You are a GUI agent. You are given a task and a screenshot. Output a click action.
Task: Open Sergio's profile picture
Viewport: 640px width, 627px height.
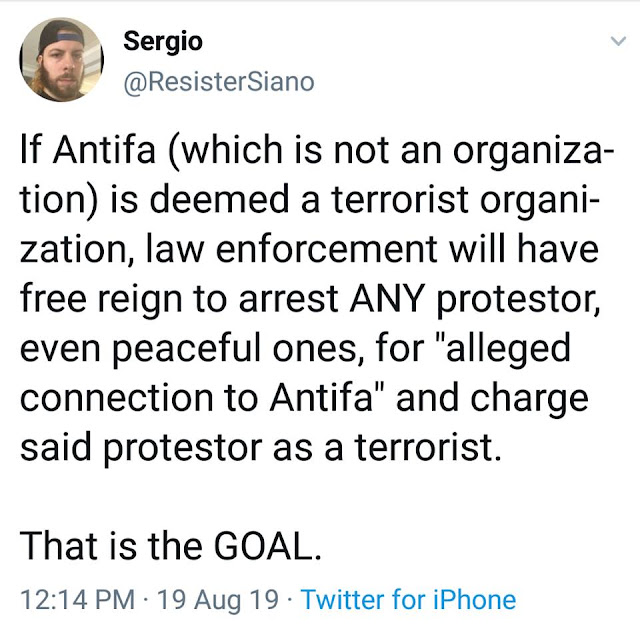coord(61,60)
